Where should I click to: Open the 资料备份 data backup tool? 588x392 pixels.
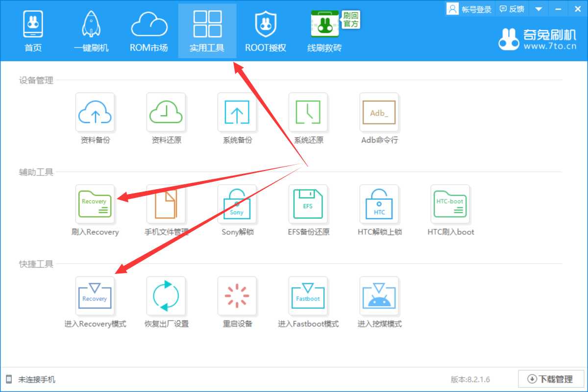[x=95, y=112]
